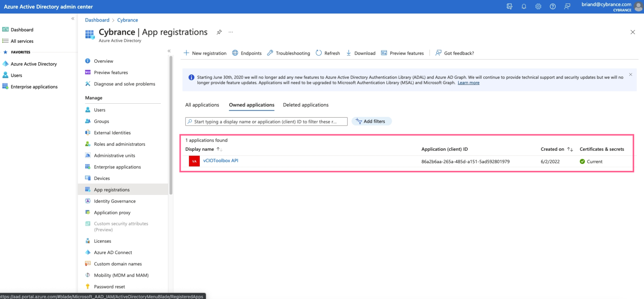Open Preview features in the toolbar

point(403,53)
